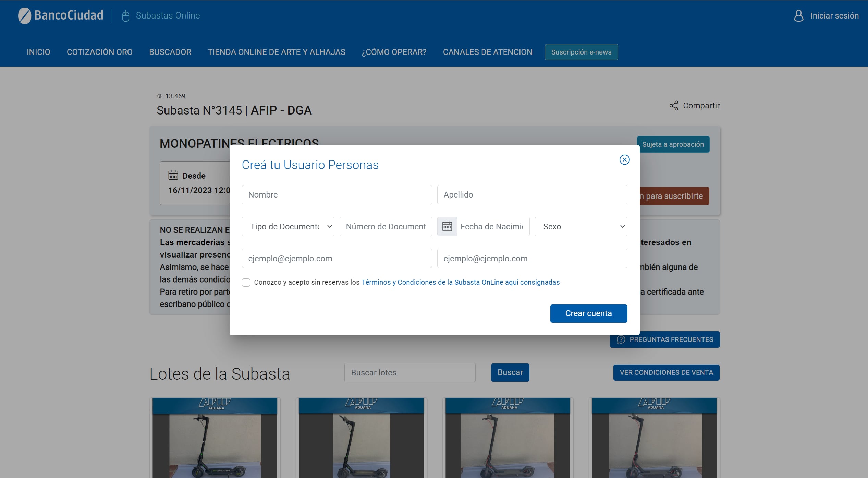Click the user profile icon
The height and width of the screenshot is (478, 868).
coord(798,16)
